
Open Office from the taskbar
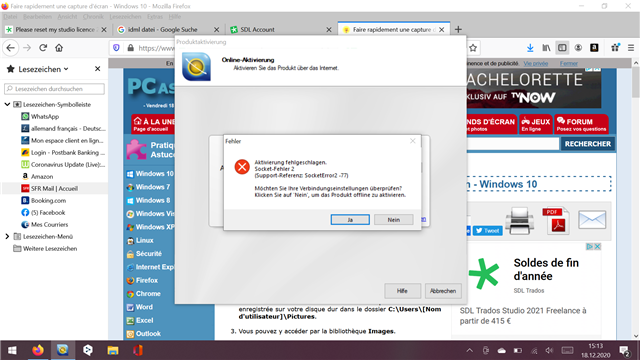coord(138,350)
